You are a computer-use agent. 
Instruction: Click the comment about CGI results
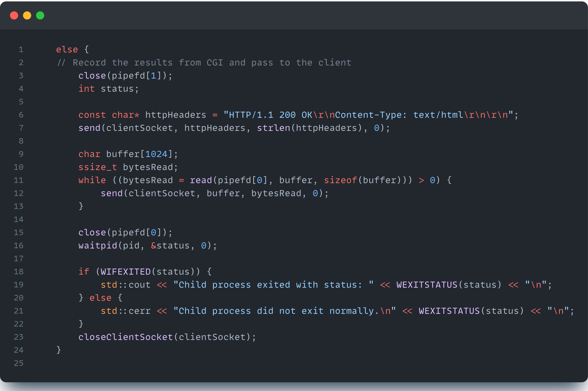(204, 63)
